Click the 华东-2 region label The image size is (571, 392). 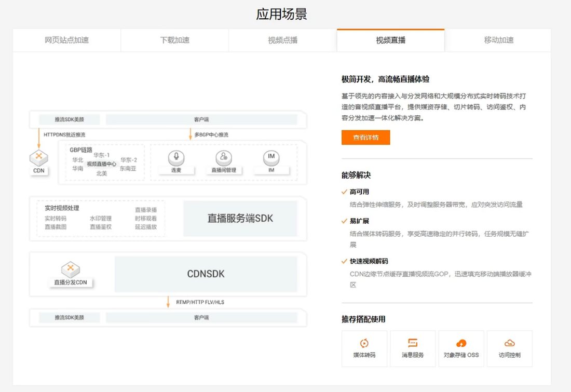pyautogui.click(x=129, y=160)
